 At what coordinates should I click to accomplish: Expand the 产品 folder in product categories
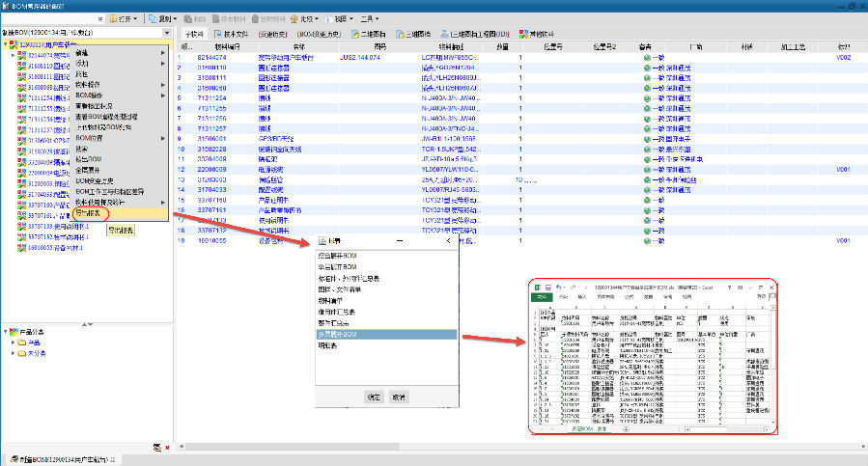coord(13,342)
